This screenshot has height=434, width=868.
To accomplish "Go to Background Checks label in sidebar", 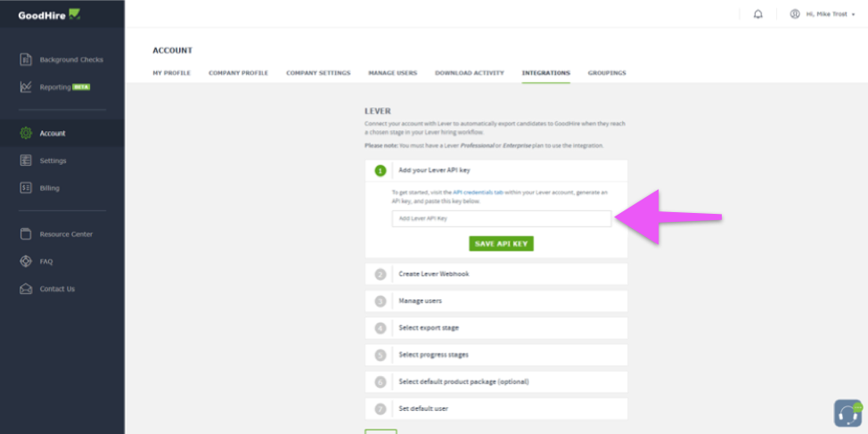I will tap(71, 60).
